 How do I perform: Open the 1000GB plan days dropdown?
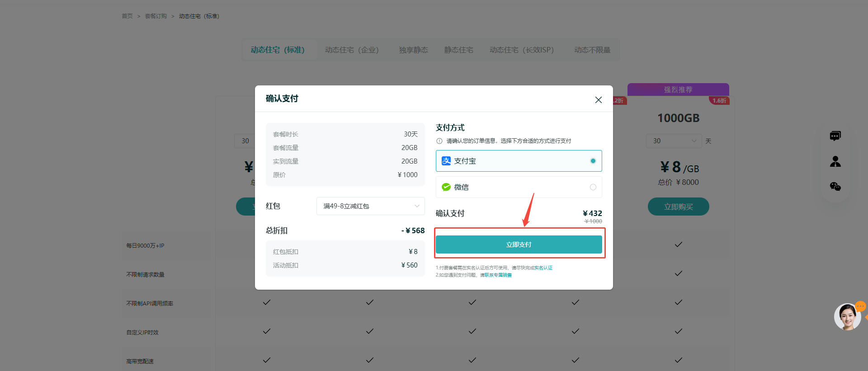point(674,141)
